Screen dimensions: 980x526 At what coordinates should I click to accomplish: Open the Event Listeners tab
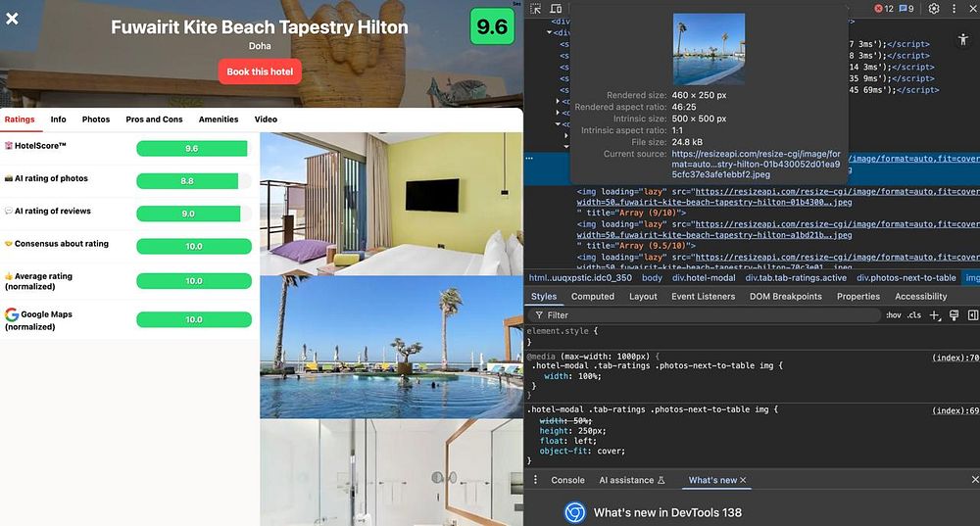[x=703, y=297]
